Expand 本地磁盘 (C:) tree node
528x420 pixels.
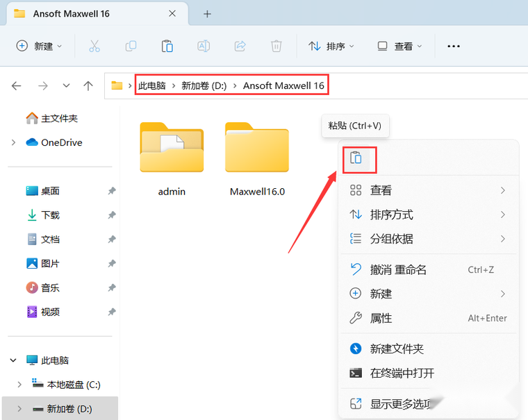click(x=19, y=385)
